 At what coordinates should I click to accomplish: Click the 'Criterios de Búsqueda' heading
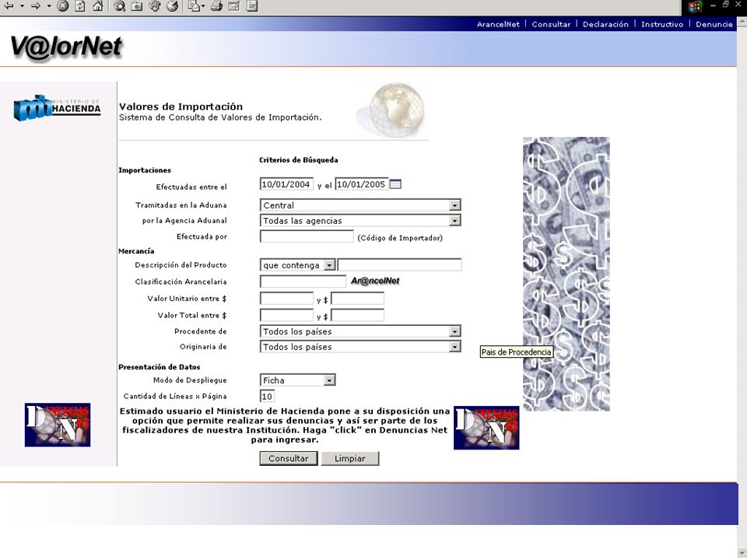pos(299,160)
